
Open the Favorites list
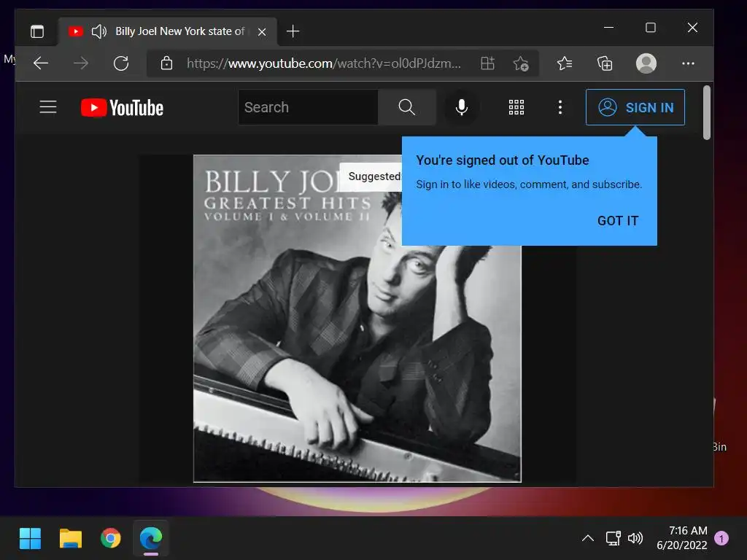(565, 63)
